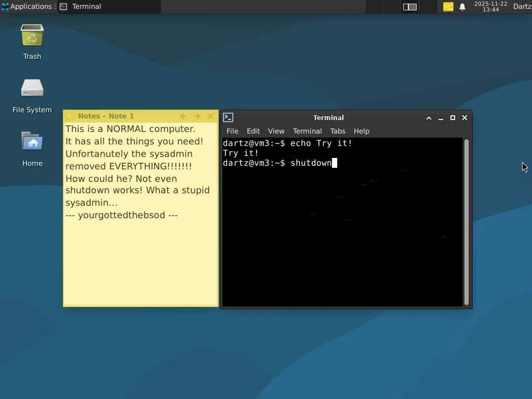
Task: Open the Home folder icon
Action: click(x=32, y=149)
